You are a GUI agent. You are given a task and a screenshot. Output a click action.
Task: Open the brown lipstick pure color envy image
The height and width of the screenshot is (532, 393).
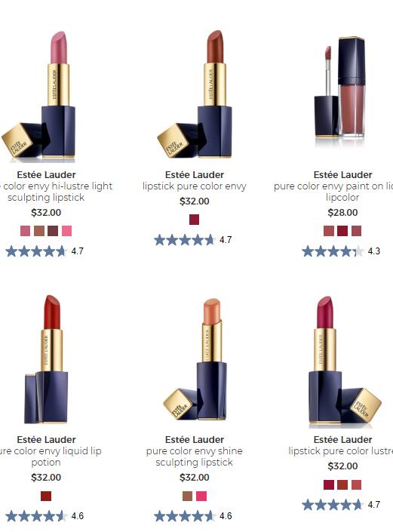pyautogui.click(x=195, y=94)
